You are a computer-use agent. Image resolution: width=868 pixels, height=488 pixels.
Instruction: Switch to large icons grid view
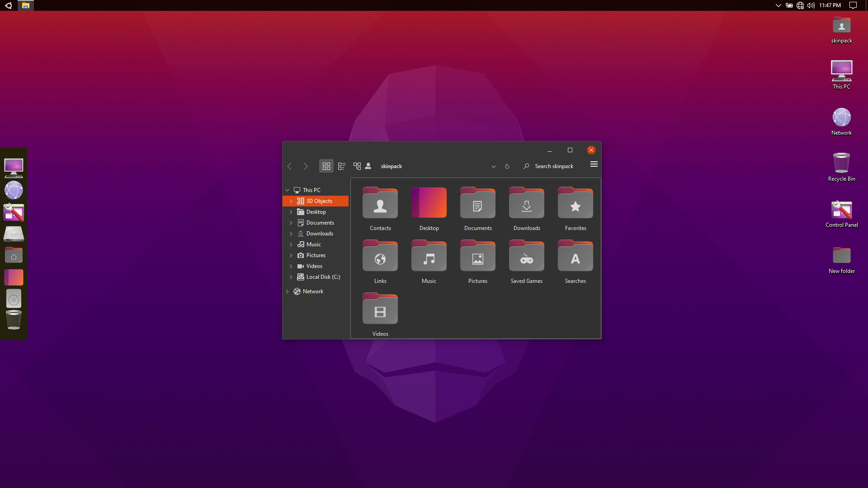(x=326, y=166)
